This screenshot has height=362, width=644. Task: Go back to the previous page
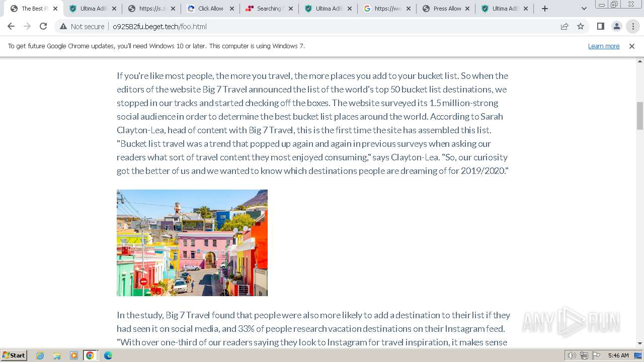[x=11, y=27]
